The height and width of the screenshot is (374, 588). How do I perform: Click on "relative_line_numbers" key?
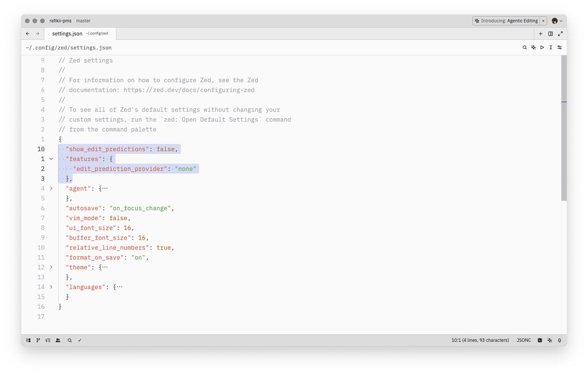pos(107,248)
